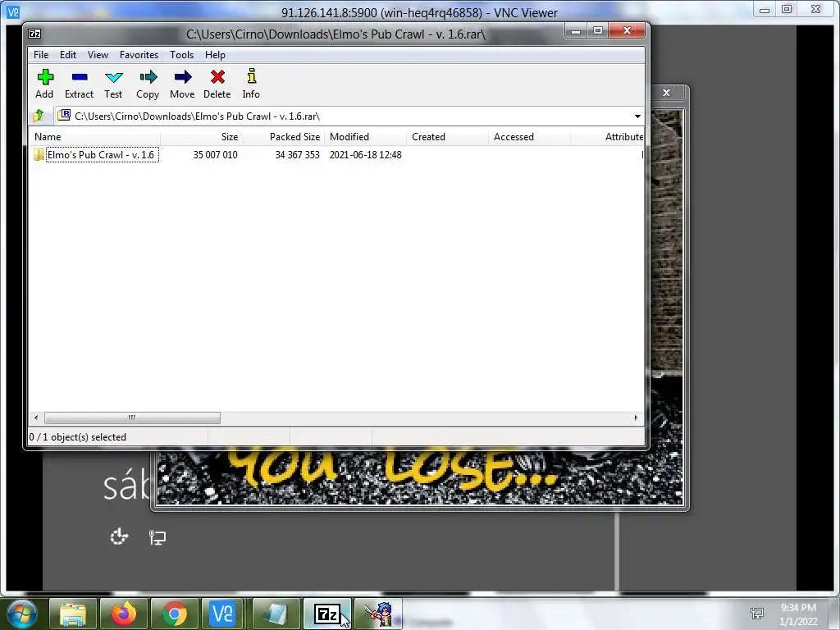Click status text 0 / 1 object(s) selected
The width and height of the screenshot is (840, 630).
pos(78,437)
